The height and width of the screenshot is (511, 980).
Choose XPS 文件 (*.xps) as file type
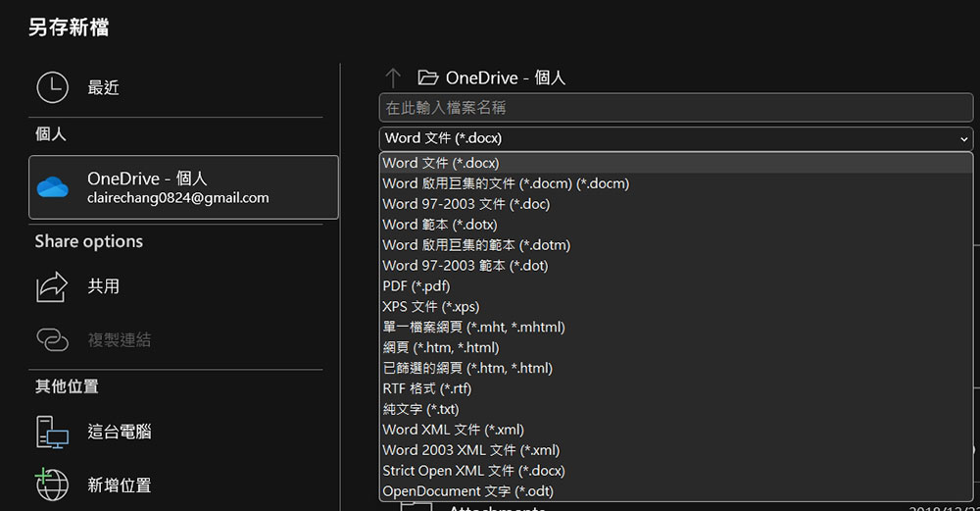pos(675,306)
